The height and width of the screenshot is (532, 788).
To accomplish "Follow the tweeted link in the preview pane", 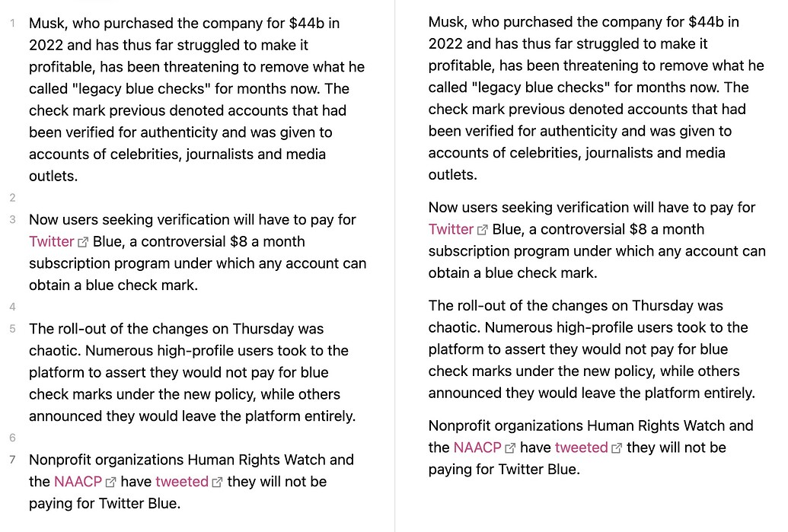I will coord(581,448).
